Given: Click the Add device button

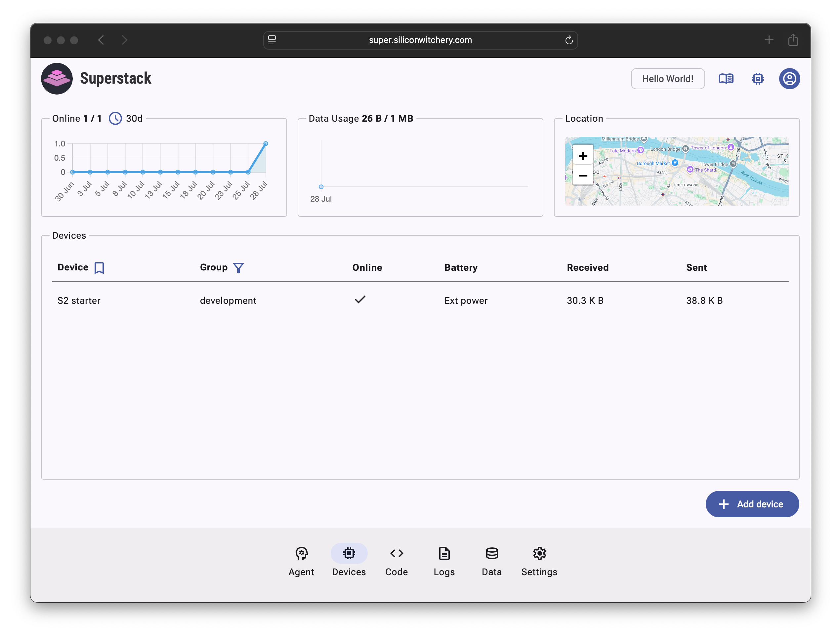Looking at the screenshot, I should pyautogui.click(x=752, y=504).
